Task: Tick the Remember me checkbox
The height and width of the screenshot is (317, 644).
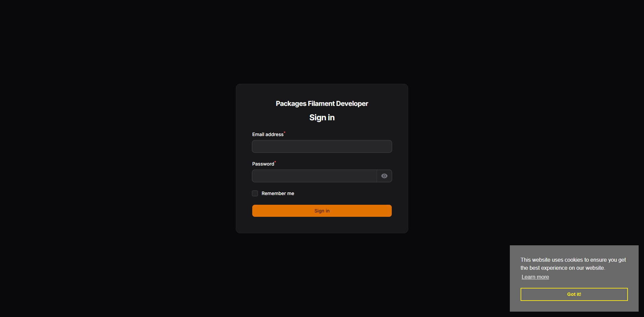Action: tap(255, 193)
